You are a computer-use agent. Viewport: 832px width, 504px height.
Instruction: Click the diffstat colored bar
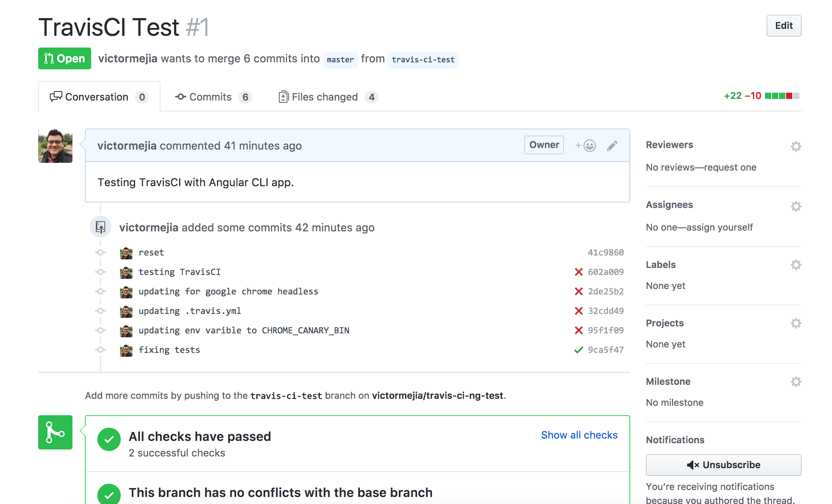point(782,96)
